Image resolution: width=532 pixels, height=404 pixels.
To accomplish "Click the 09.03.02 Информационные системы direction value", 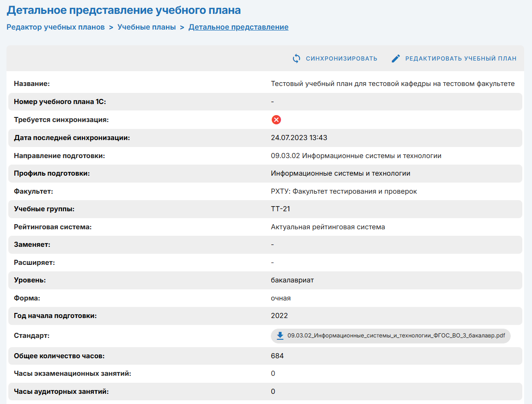I will coord(356,156).
